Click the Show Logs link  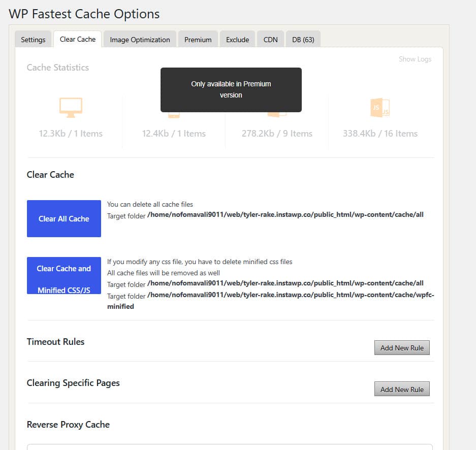click(415, 59)
